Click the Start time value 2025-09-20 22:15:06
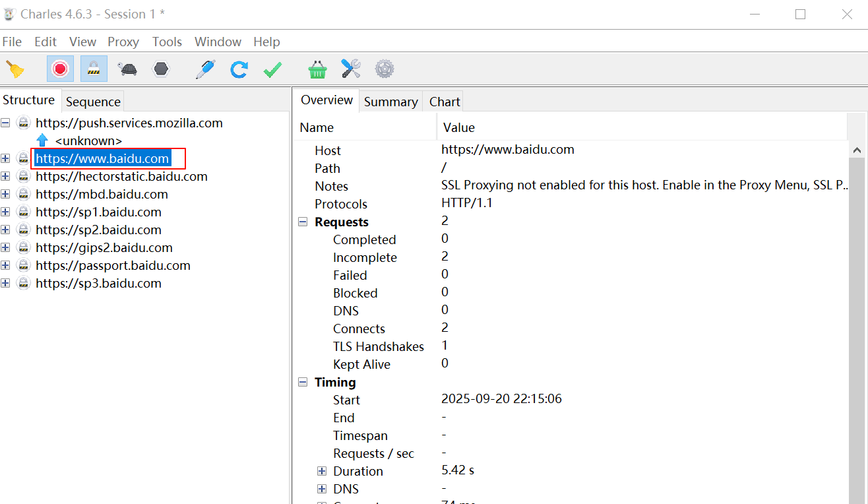 tap(501, 399)
